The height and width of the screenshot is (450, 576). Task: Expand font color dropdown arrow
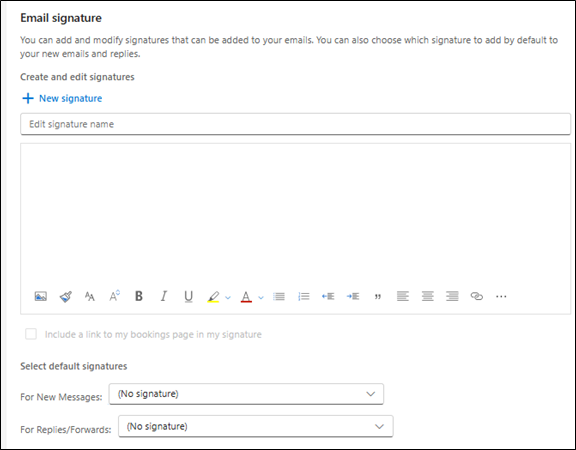coord(261,298)
